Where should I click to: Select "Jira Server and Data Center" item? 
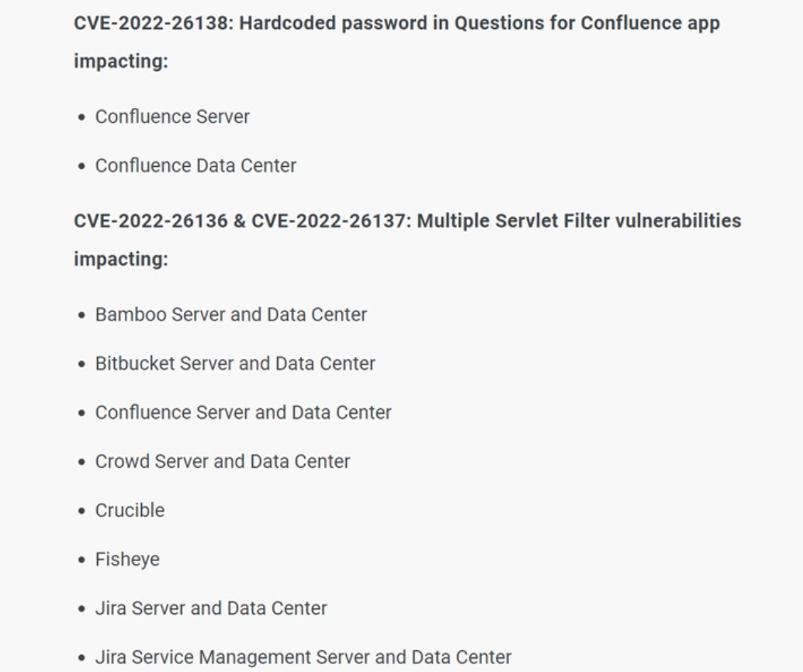211,608
